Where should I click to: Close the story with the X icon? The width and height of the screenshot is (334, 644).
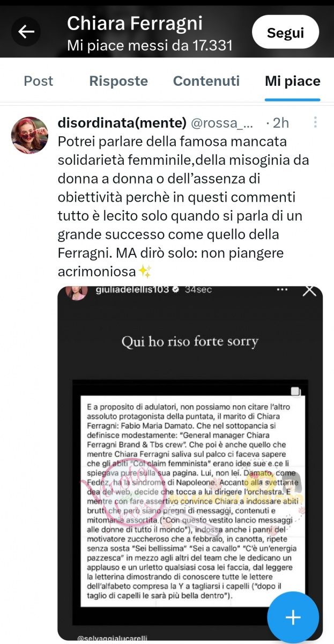309,290
